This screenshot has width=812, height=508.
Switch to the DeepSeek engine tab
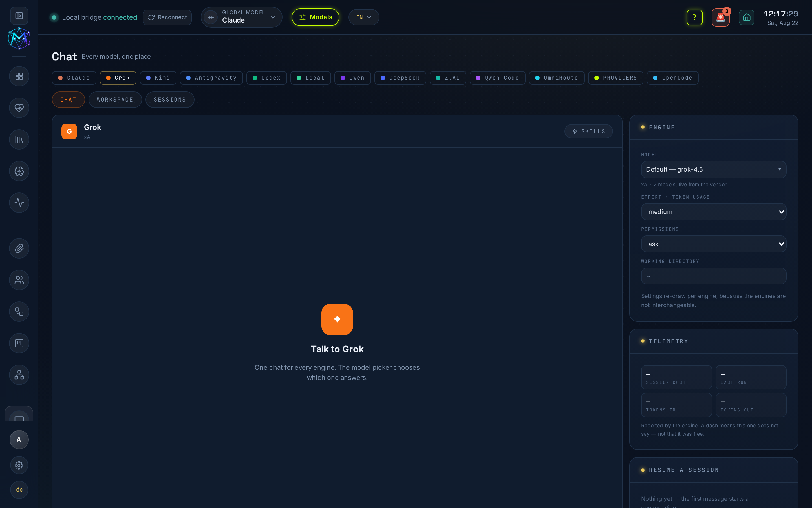(400, 78)
